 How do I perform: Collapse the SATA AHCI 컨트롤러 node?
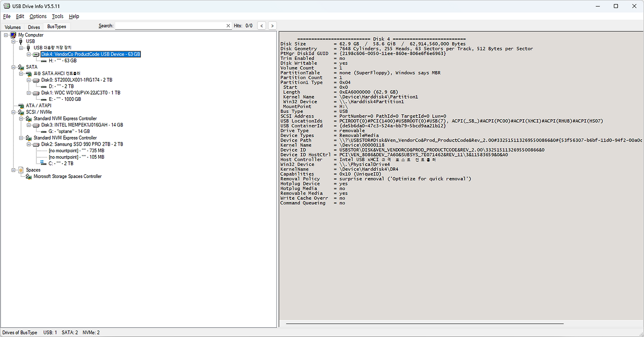(21, 74)
